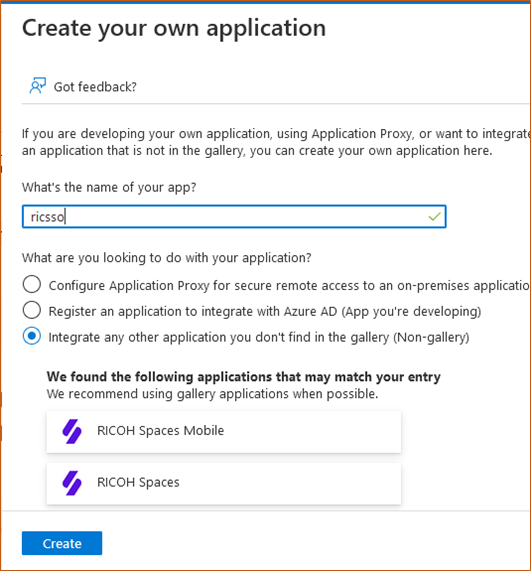The image size is (531, 571).
Task: Focus the app name field containing ricsso
Action: pos(234,217)
